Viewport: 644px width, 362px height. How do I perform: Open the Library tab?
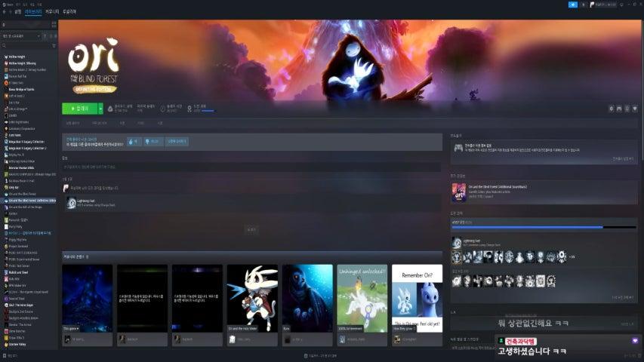tap(32, 12)
